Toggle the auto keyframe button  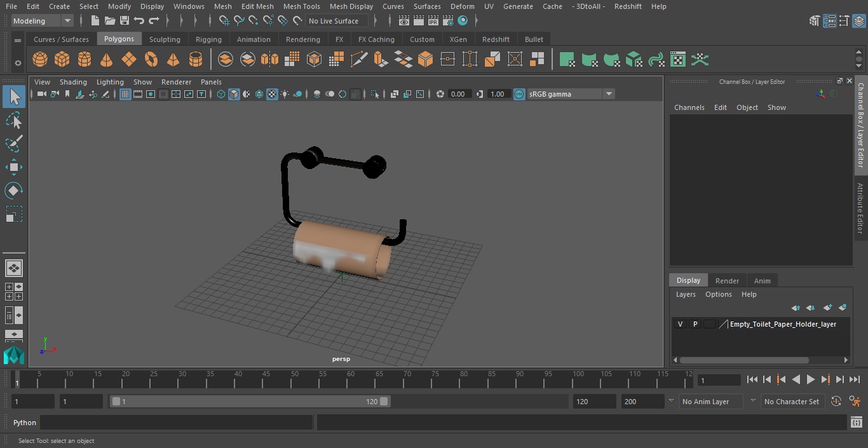coord(836,402)
